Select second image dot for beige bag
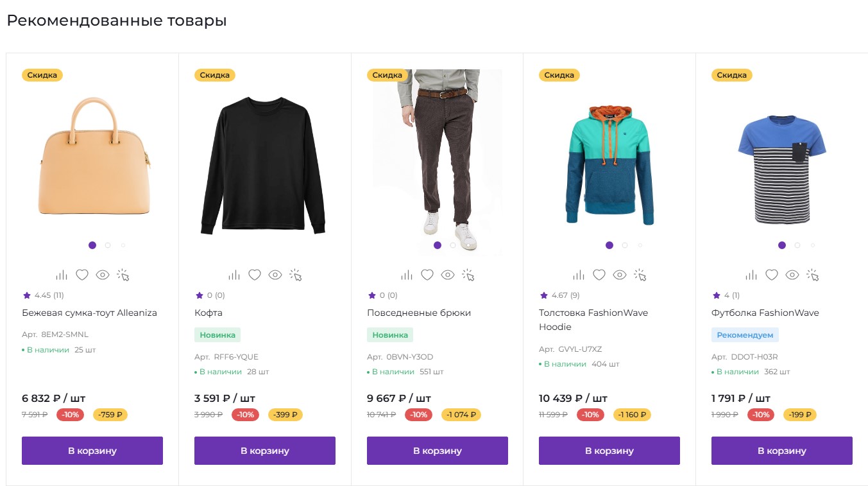The width and height of the screenshot is (868, 486). [x=108, y=245]
